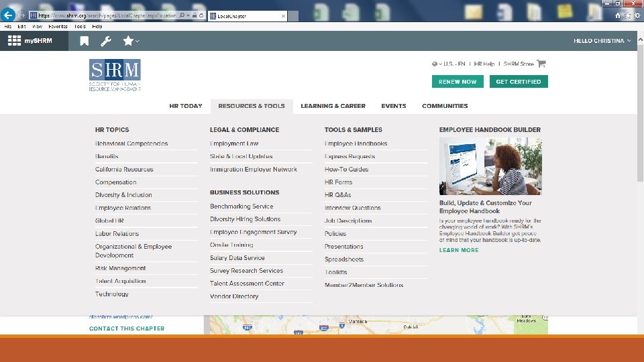Open Talent Acquisition link
The height and width of the screenshot is (362, 644).
(120, 281)
